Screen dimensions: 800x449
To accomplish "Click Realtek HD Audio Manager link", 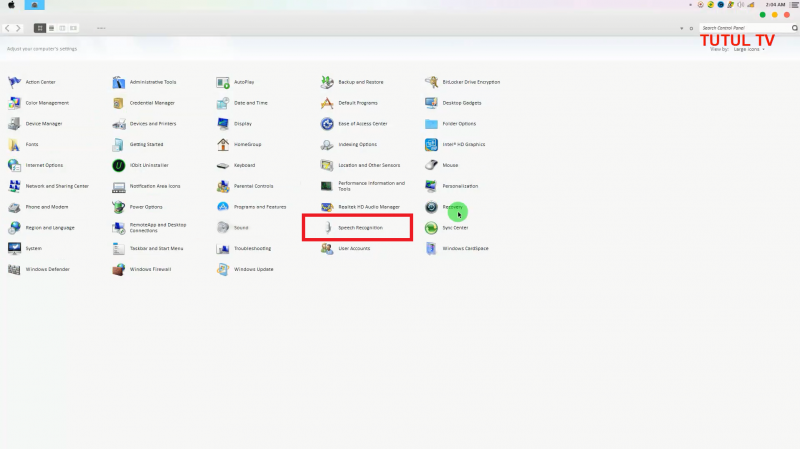I will coord(369,207).
